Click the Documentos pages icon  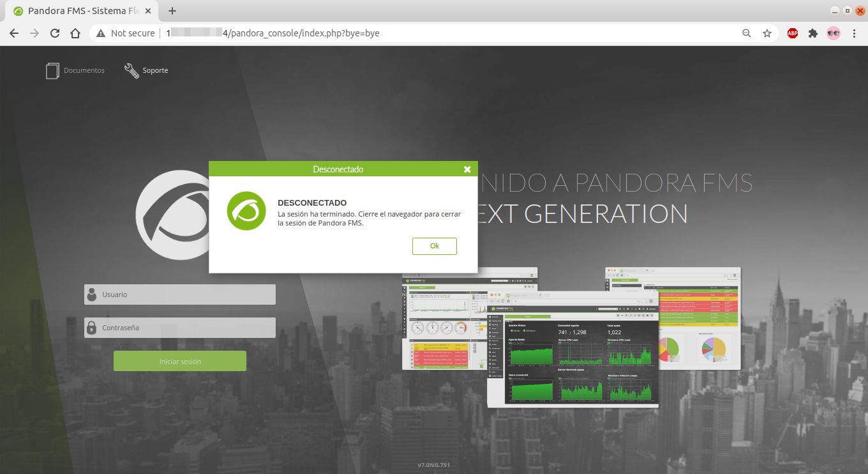(x=52, y=70)
